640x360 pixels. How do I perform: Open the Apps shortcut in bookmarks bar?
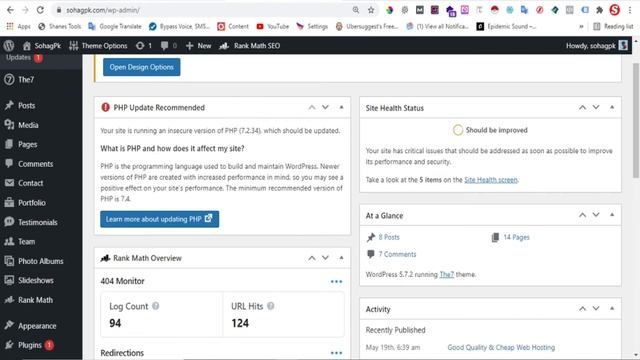pos(18,27)
